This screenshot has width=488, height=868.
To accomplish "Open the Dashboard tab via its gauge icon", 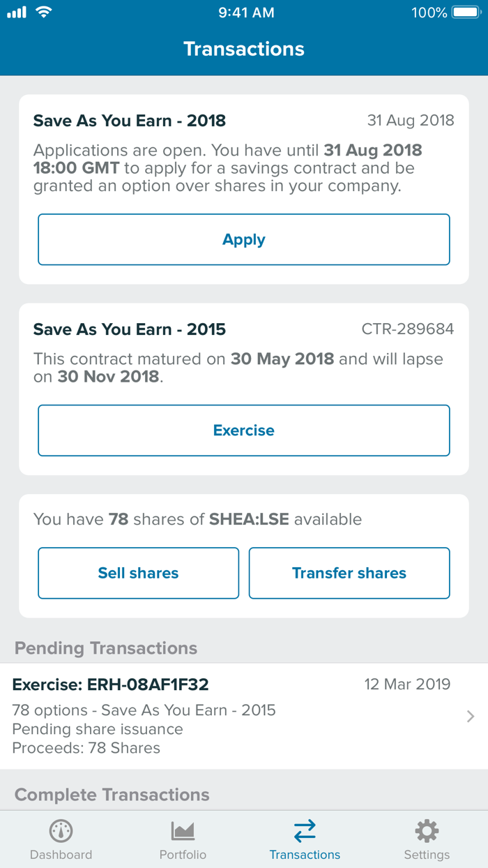I will pyautogui.click(x=61, y=832).
